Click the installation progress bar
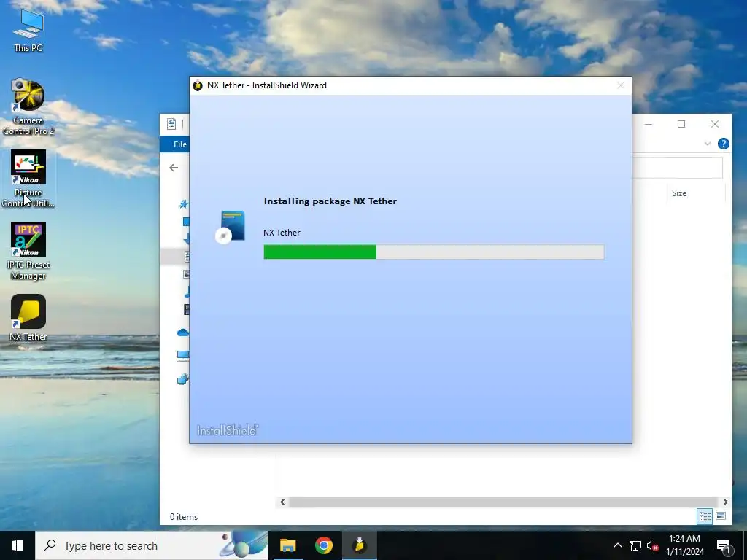The height and width of the screenshot is (560, 747). pyautogui.click(x=433, y=252)
